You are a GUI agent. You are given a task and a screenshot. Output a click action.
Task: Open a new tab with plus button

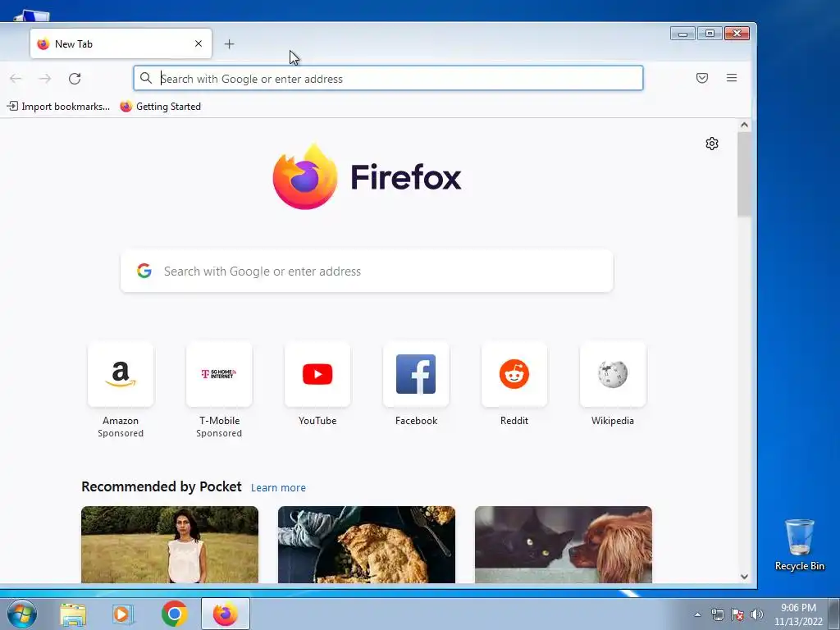tap(230, 44)
